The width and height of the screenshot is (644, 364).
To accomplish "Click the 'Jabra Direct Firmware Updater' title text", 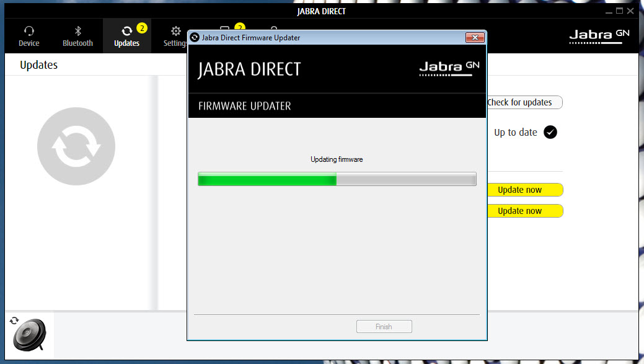I will point(251,38).
